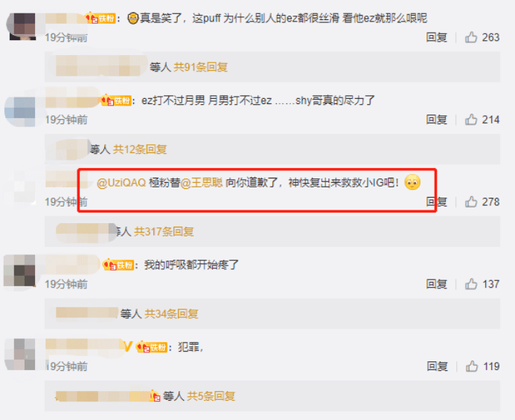Expand 共34条回复 replies
Screen dimensions: 515x420
coord(171,314)
